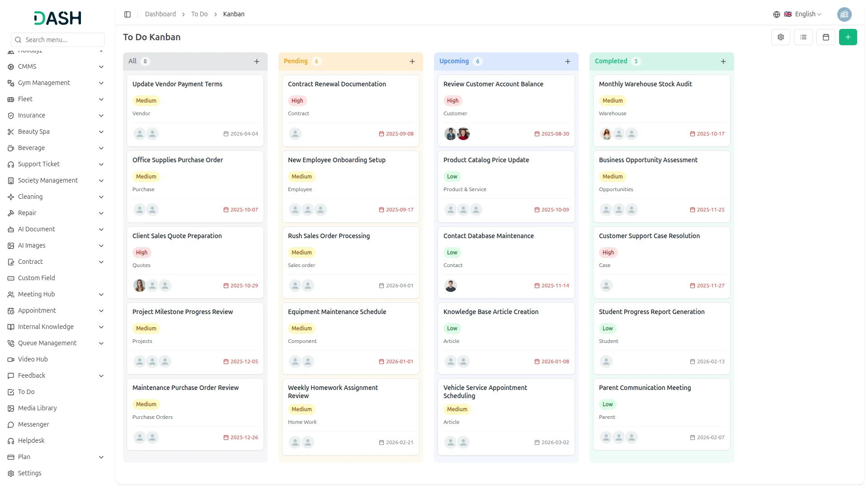Viewport: 868px width, 488px height.
Task: Open the English language dropdown
Action: pyautogui.click(x=802, y=14)
